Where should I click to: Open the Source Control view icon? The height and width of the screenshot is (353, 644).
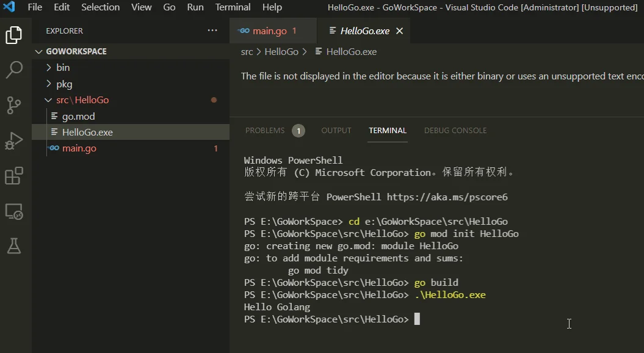[13, 105]
